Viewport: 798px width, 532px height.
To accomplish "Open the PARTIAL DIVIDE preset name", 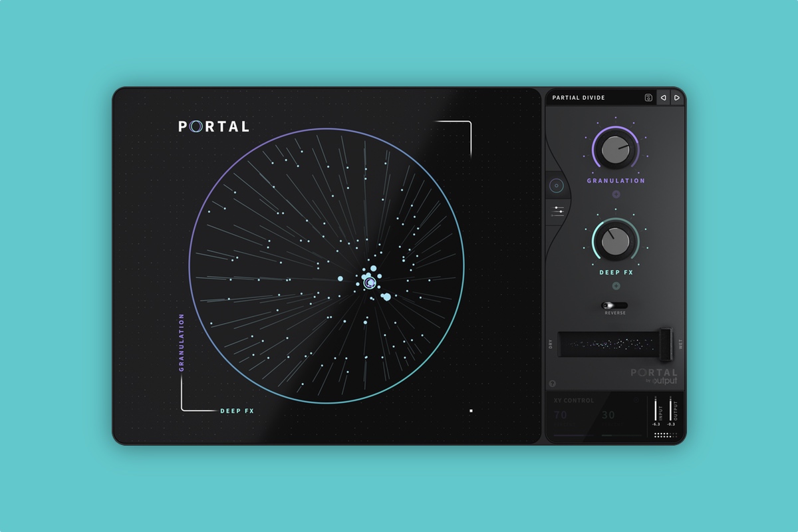I will click(579, 98).
